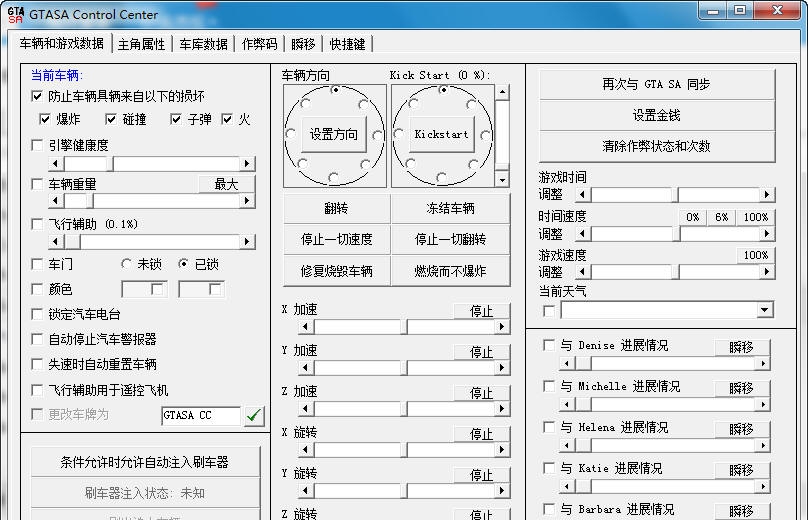Click the 再次与 GTA SA 同步 button

656,84
